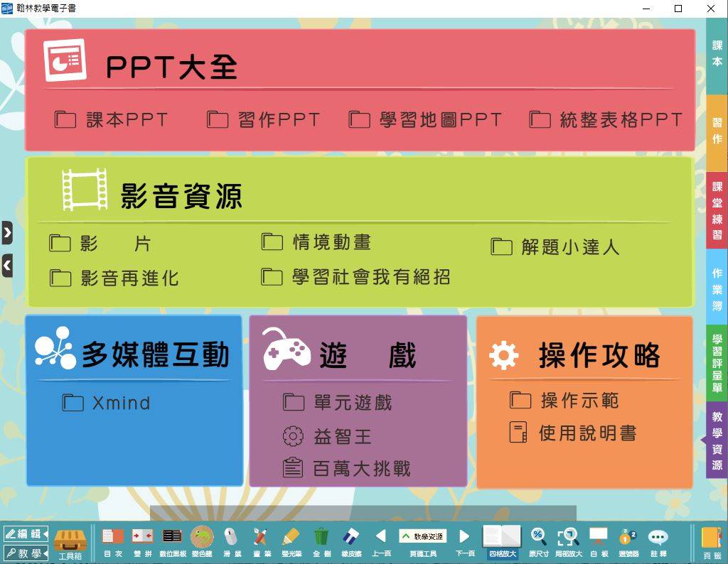Switch to the 習作 side tab
This screenshot has width=728, height=564.
(717, 131)
